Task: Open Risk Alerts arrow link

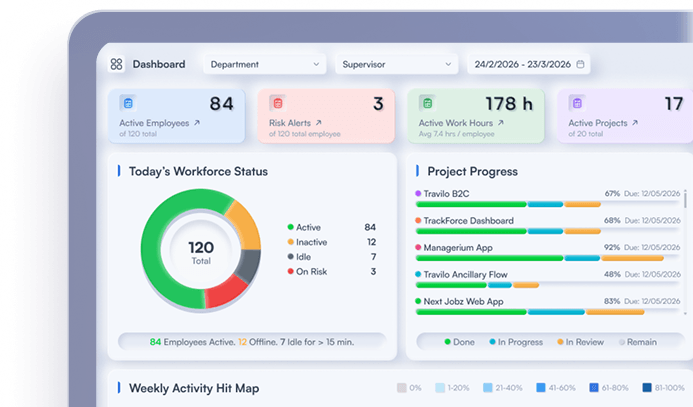Action: pyautogui.click(x=319, y=123)
